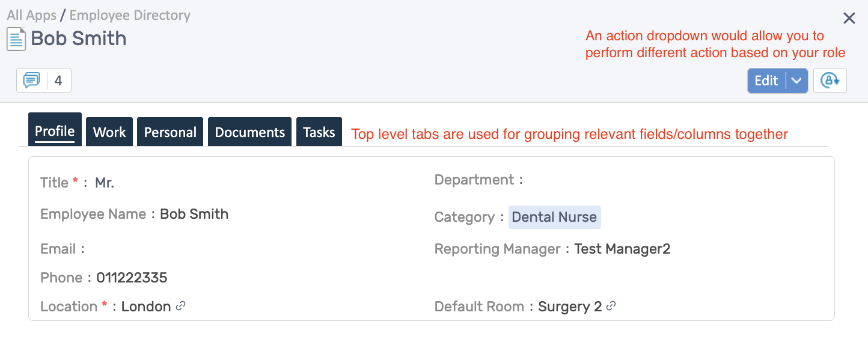Open the Surgery 2 default room
The image size is (868, 351).
coord(569,307)
